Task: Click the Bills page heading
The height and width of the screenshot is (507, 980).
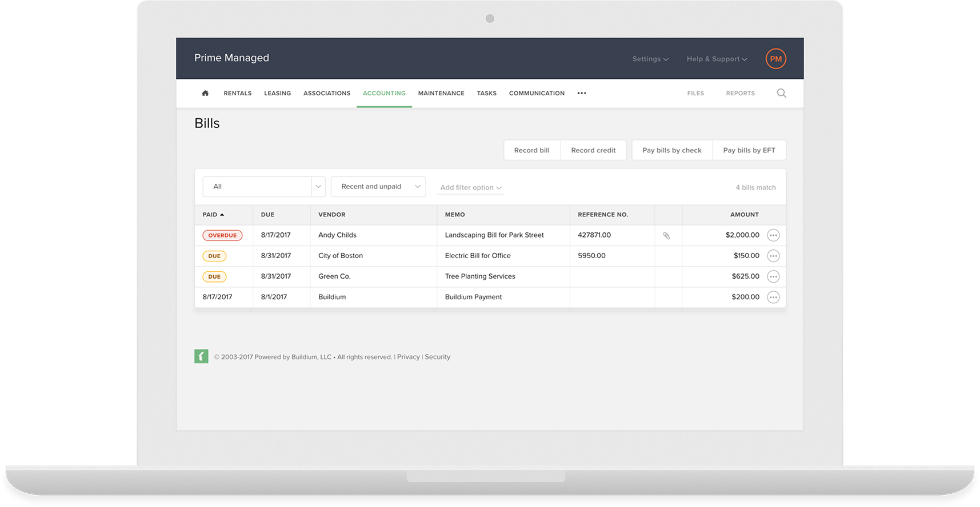Action: 207,123
